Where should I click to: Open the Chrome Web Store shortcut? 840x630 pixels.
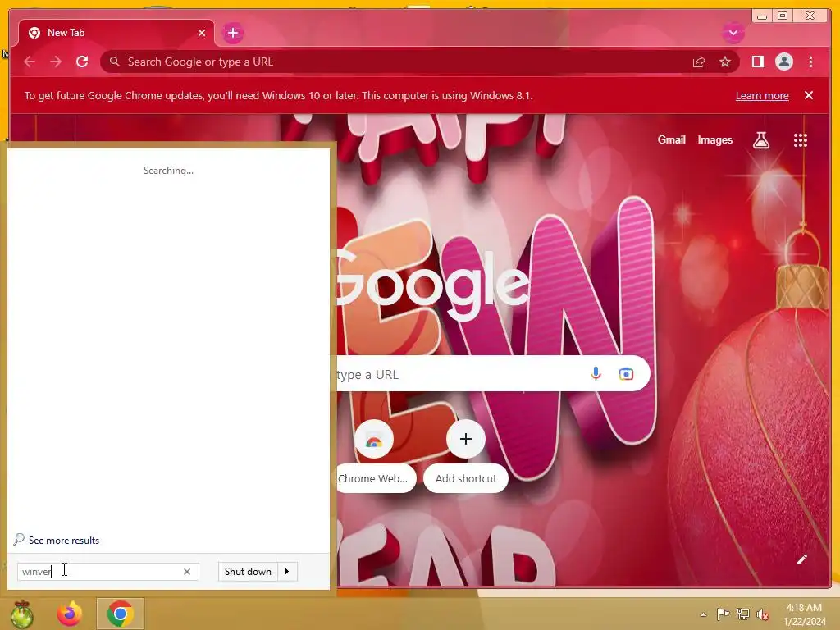pos(374,440)
